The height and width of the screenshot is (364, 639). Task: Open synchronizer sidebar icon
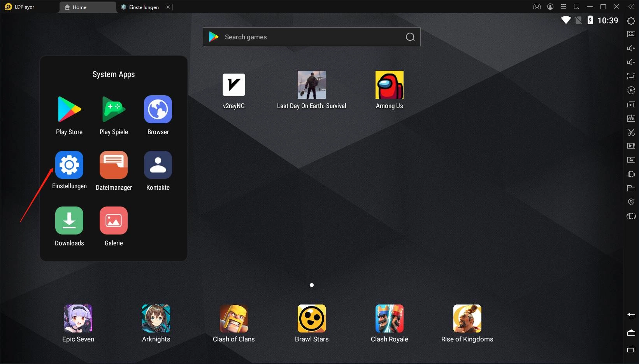631,160
